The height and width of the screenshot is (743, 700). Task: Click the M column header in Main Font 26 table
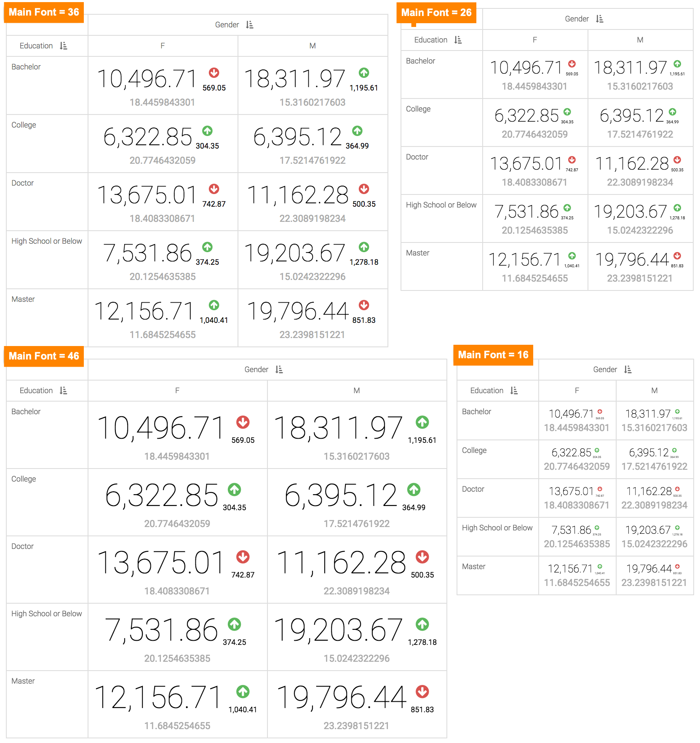640,40
